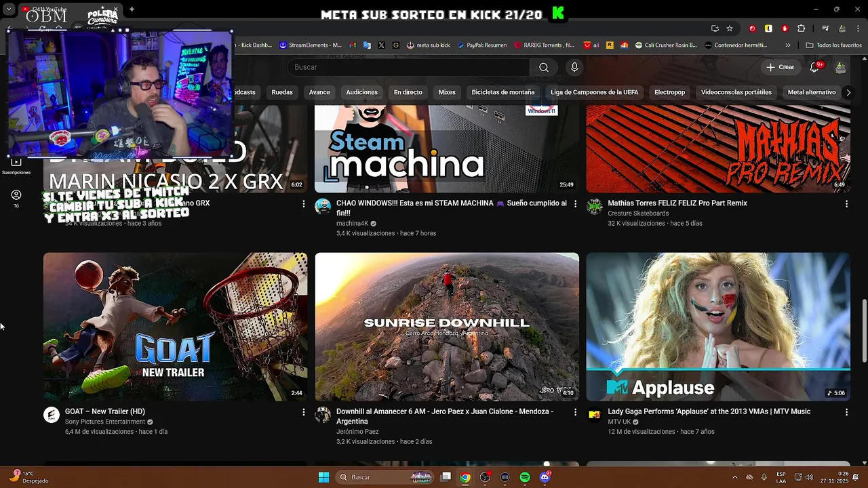
Task: Open more options for Downhill al Amanecer
Action: coord(575,411)
